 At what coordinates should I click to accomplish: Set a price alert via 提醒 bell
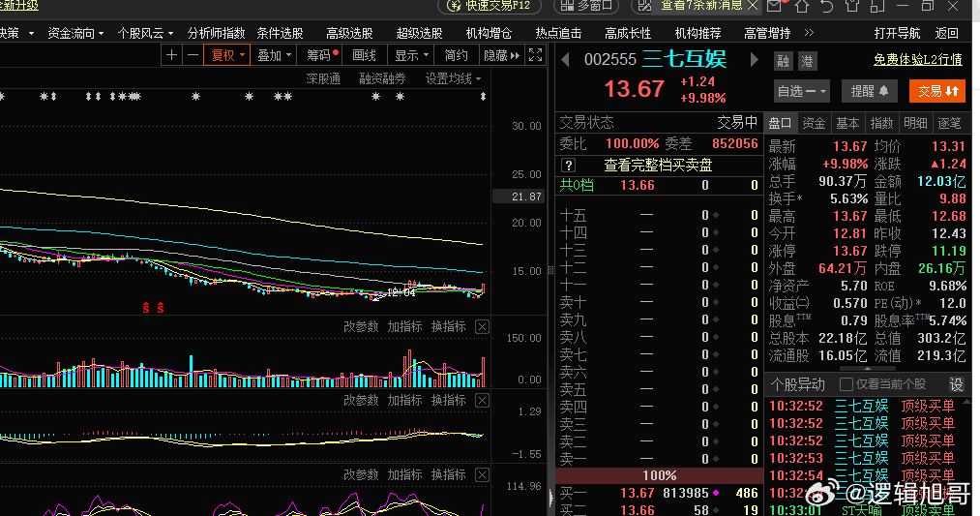(870, 91)
